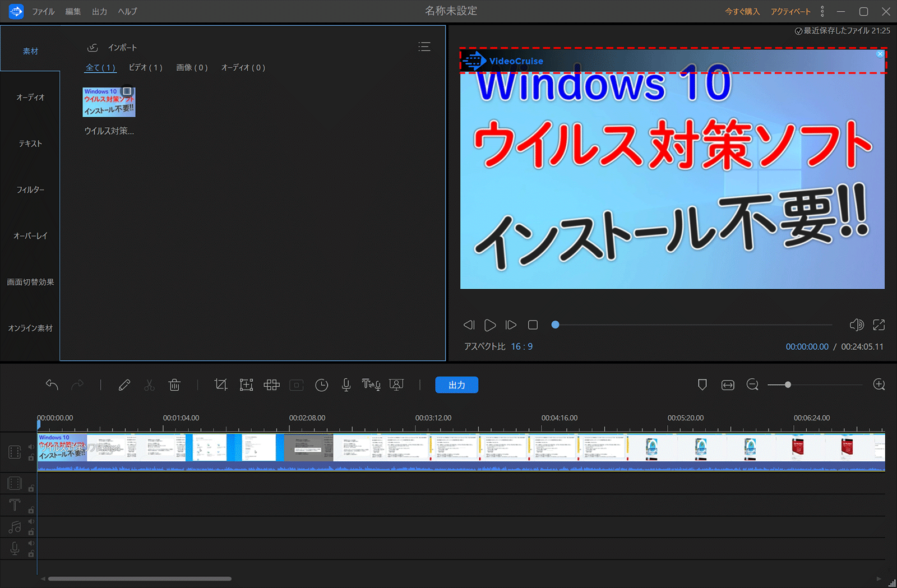Open the media list sort menu
This screenshot has width=897, height=588.
pyautogui.click(x=424, y=47)
